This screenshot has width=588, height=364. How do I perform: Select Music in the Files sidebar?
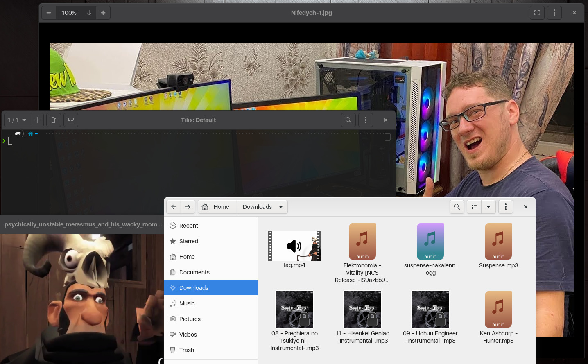pos(187,303)
